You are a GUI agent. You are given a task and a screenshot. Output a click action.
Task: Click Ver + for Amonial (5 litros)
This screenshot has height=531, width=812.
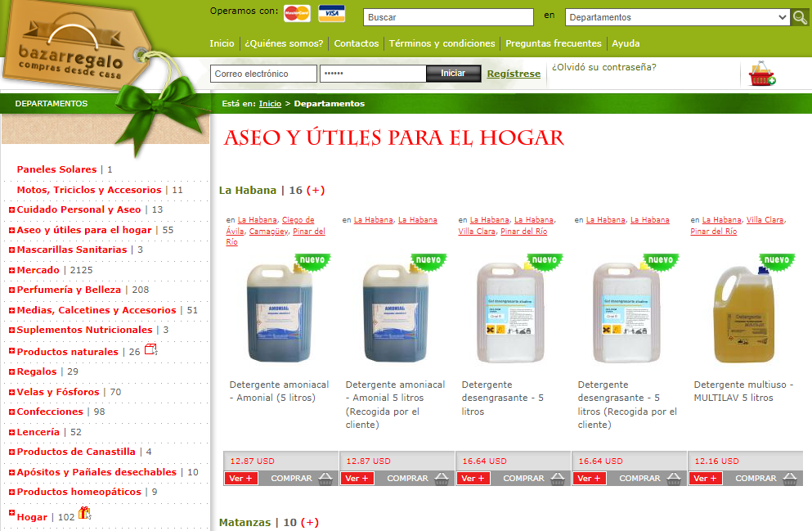(x=240, y=478)
